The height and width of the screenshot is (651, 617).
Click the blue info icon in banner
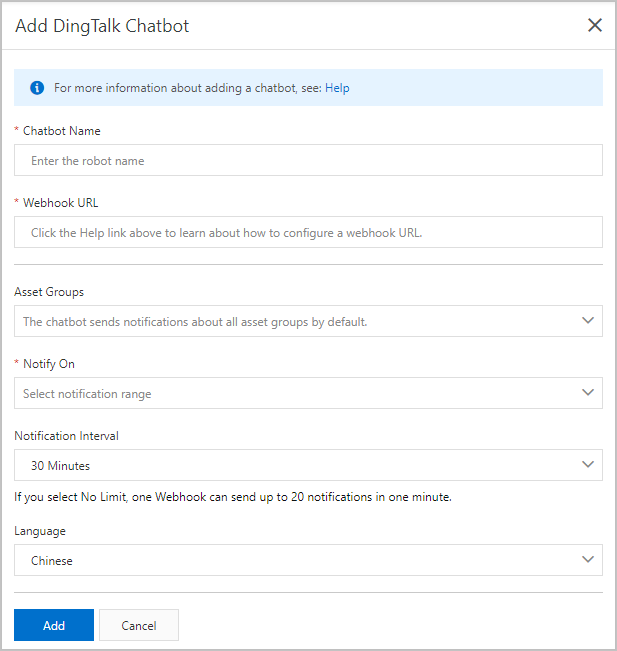point(38,88)
